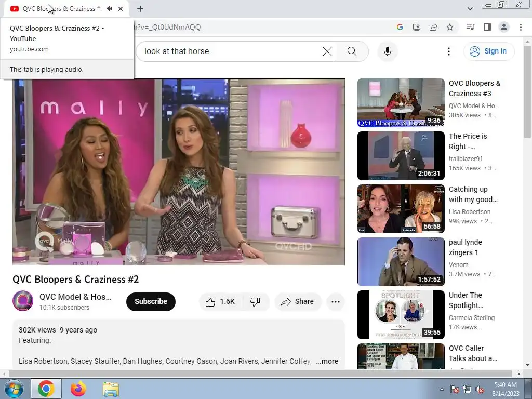The image size is (532, 399).
Task: Dislike the video
Action: [x=255, y=302]
